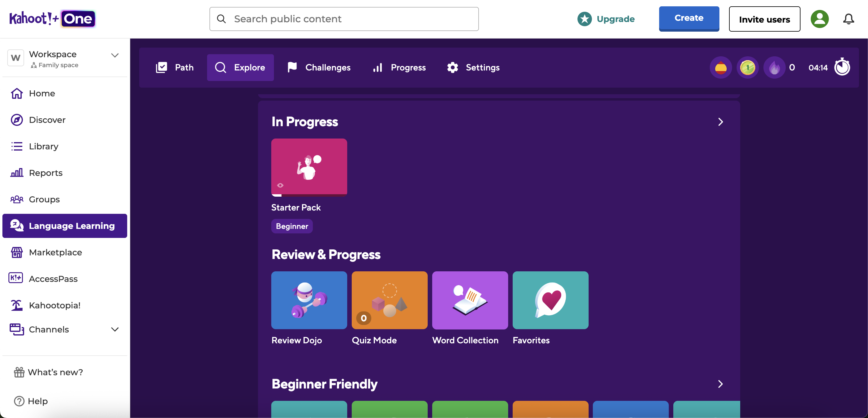The height and width of the screenshot is (418, 868).
Task: Click the 04:14 timer value
Action: pos(818,68)
